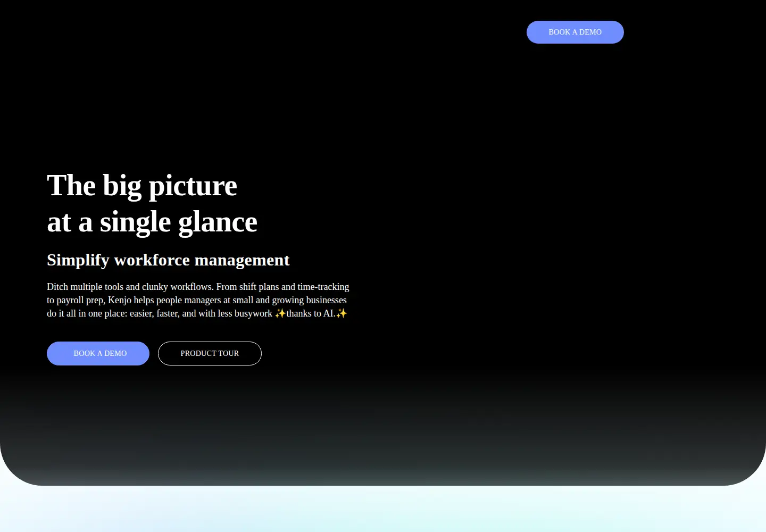Click the top Book a Demo button

pos(575,32)
